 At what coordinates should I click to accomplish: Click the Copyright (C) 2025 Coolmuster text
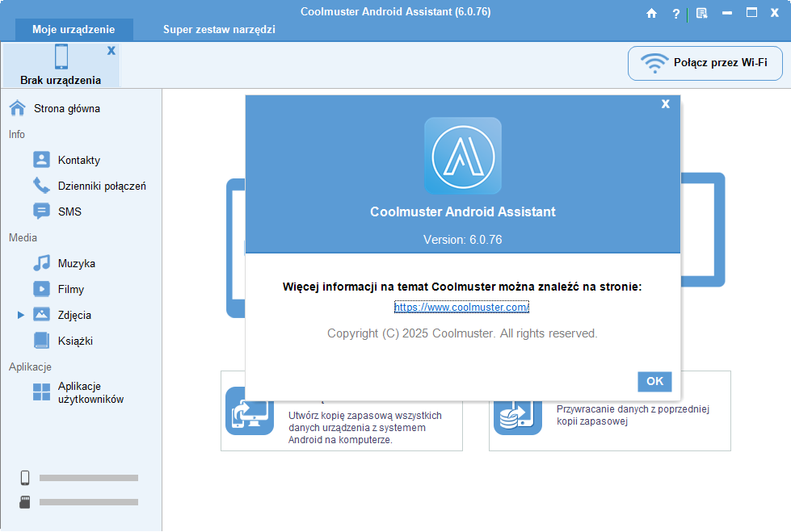pos(462,333)
